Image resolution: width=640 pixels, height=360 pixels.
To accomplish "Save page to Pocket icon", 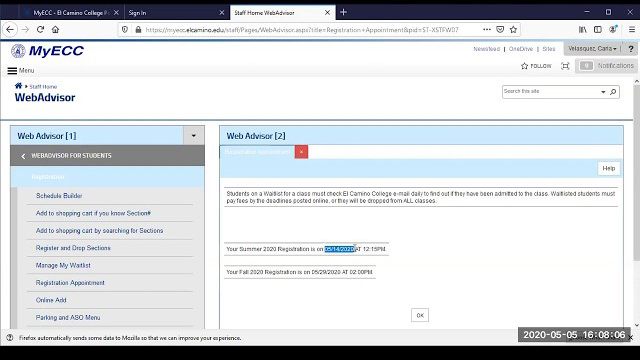I will coord(500,29).
